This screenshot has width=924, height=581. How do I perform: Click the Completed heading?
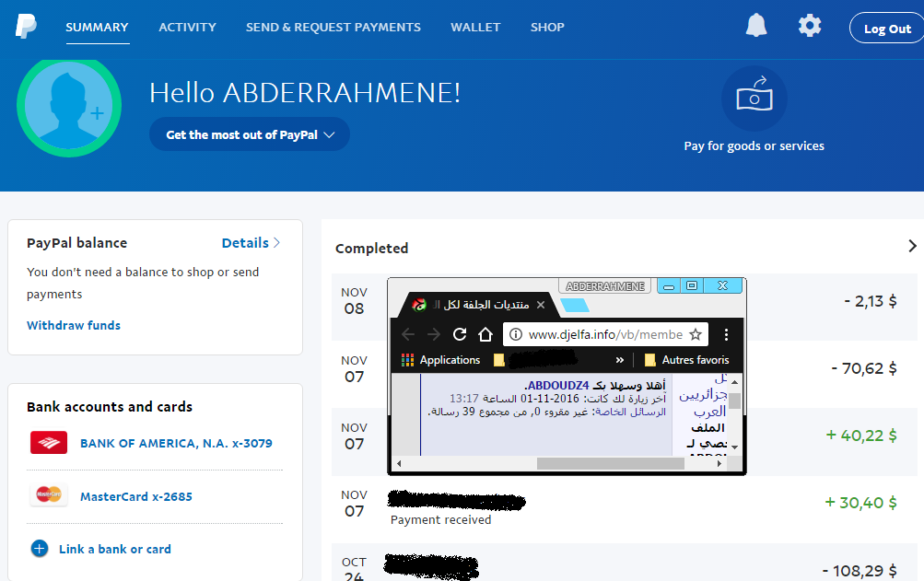[x=372, y=249]
